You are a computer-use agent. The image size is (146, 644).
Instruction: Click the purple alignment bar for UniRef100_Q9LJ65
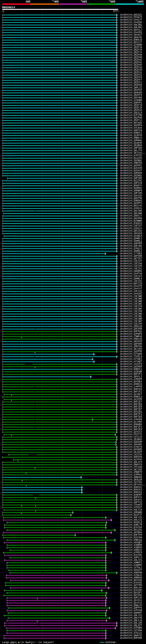[61, 623]
